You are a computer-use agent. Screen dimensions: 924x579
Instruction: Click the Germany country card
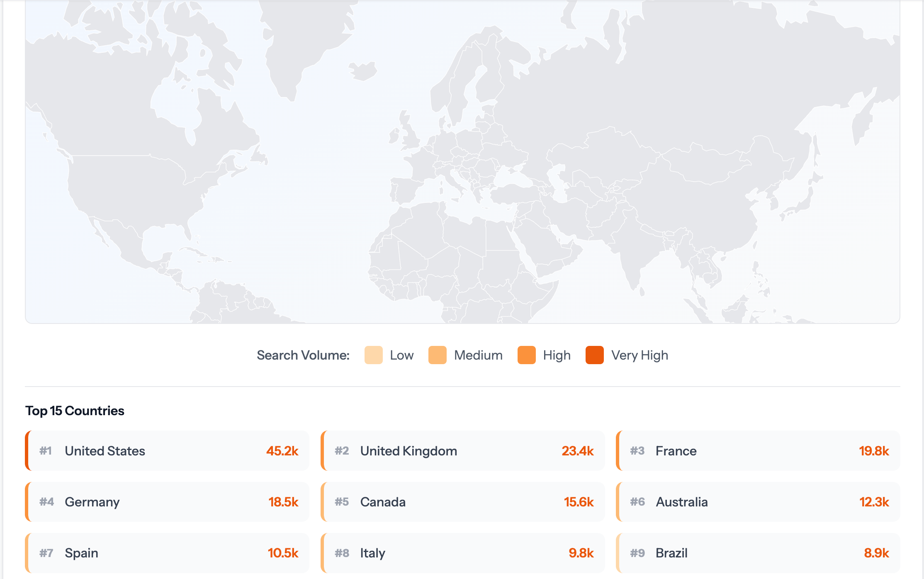(x=167, y=502)
